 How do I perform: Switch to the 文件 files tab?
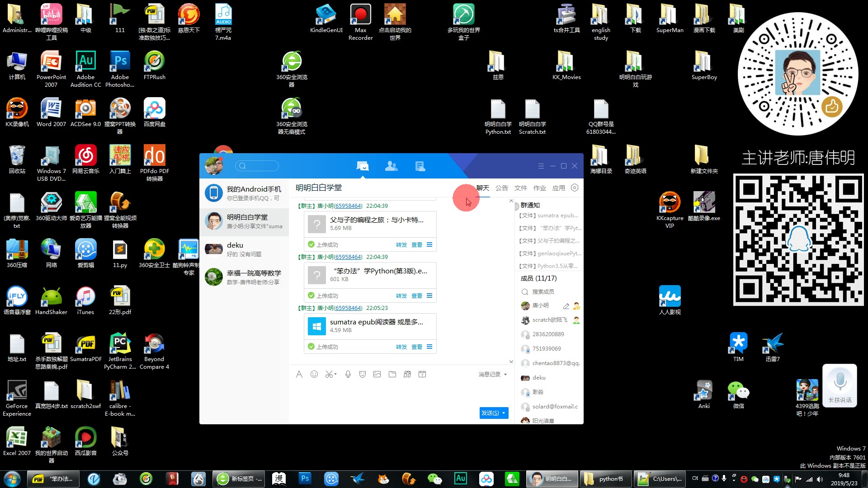click(520, 188)
